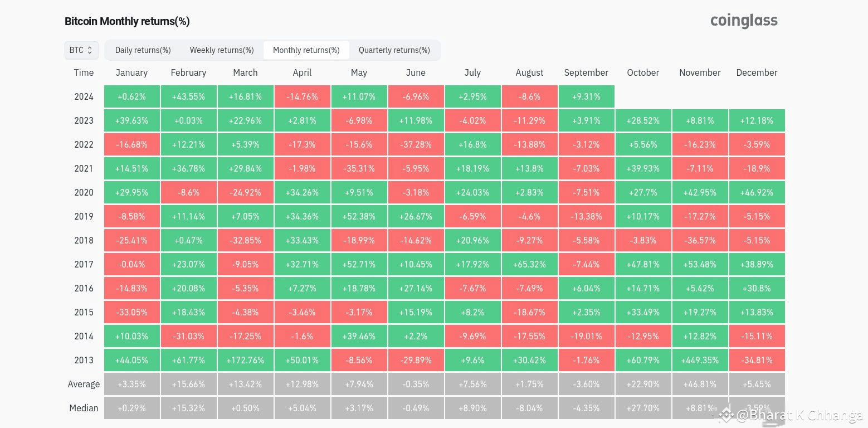The width and height of the screenshot is (868, 428).
Task: Click the October column header
Action: pyautogui.click(x=643, y=72)
